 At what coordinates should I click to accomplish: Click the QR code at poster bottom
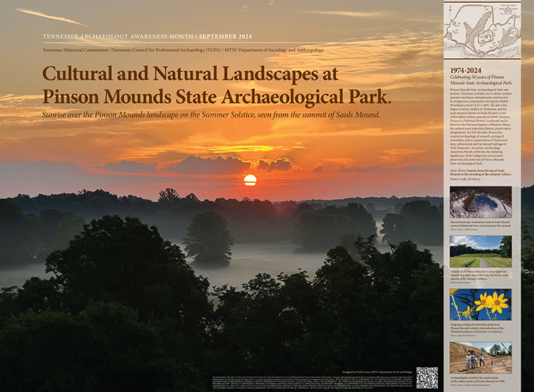(x=427, y=377)
